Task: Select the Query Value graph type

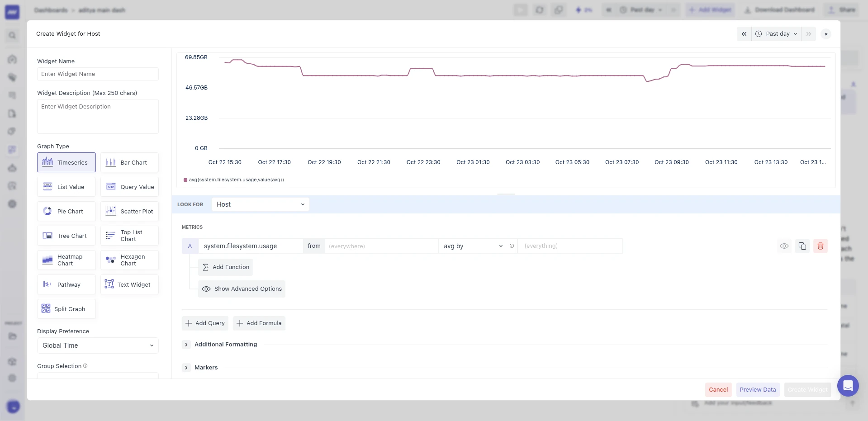Action: point(129,187)
